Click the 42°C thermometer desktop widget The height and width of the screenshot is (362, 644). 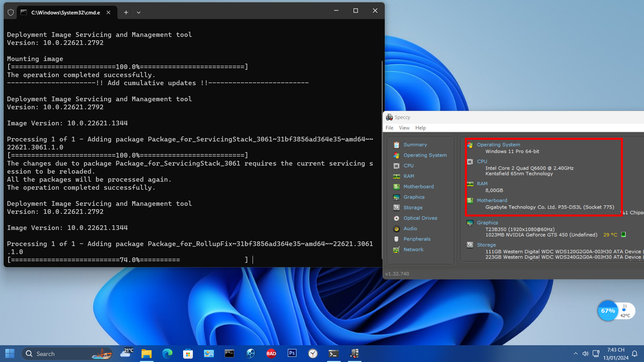coord(625,311)
